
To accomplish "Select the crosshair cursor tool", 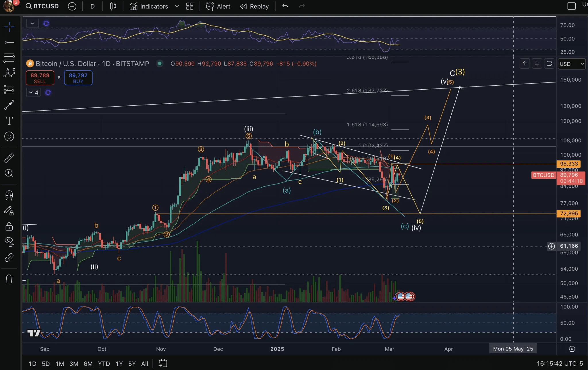I will pyautogui.click(x=9, y=26).
